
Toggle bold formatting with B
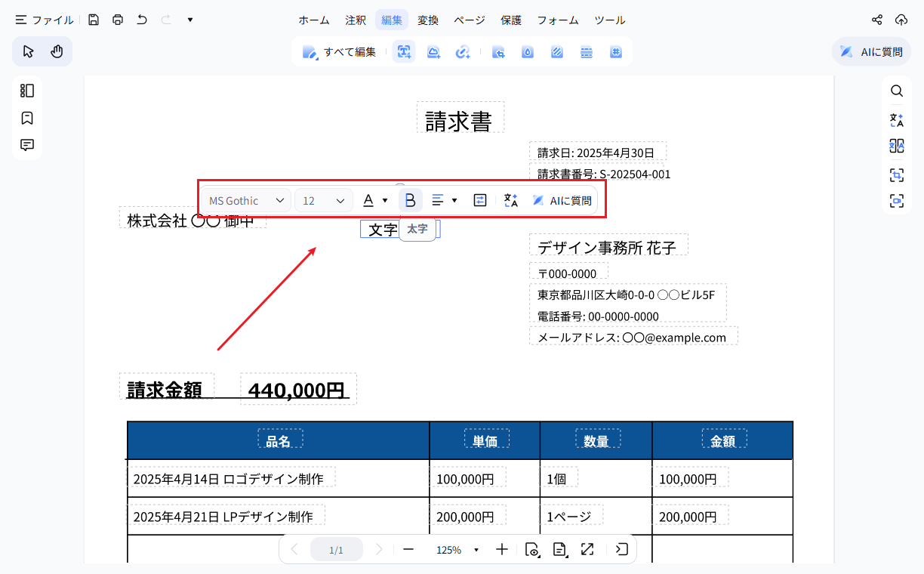click(x=410, y=200)
